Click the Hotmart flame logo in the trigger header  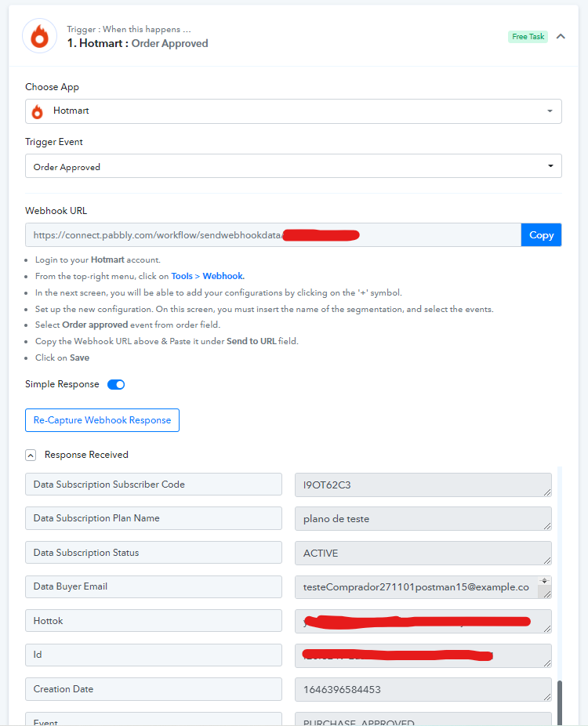click(40, 36)
